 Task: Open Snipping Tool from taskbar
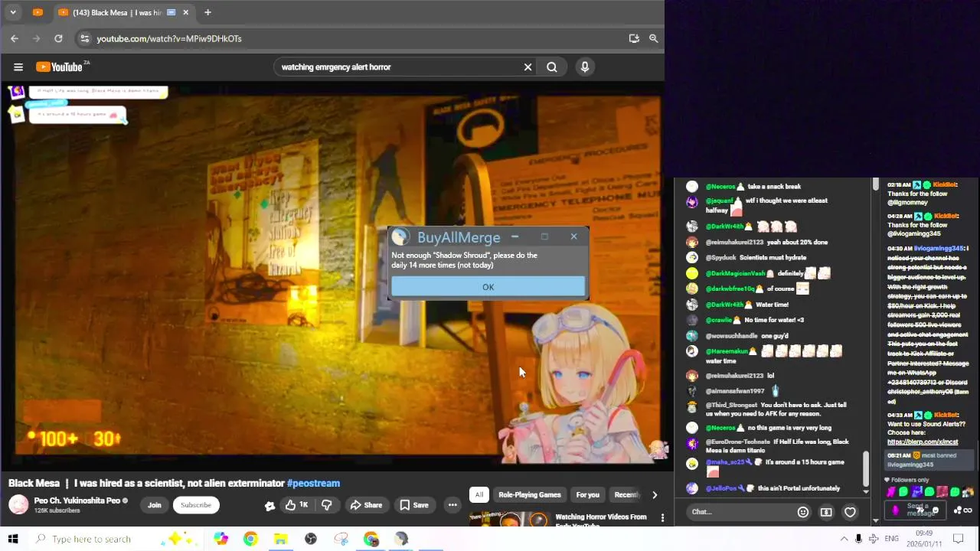[341, 539]
